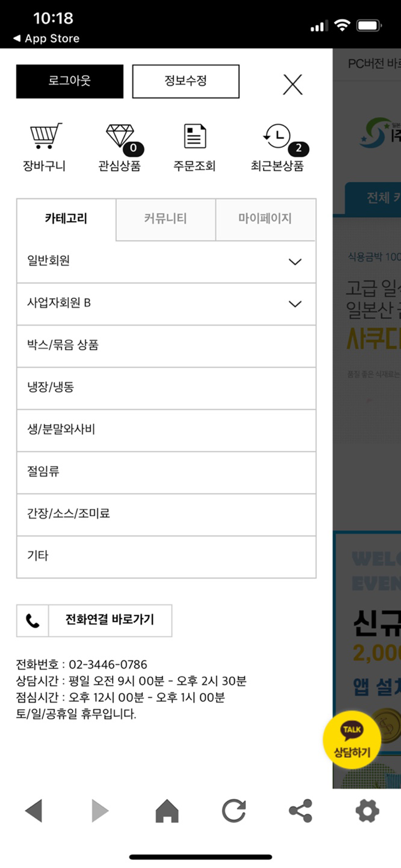This screenshot has width=401, height=868.
Task: Expand the 일반회원 category chevron
Action: click(295, 262)
